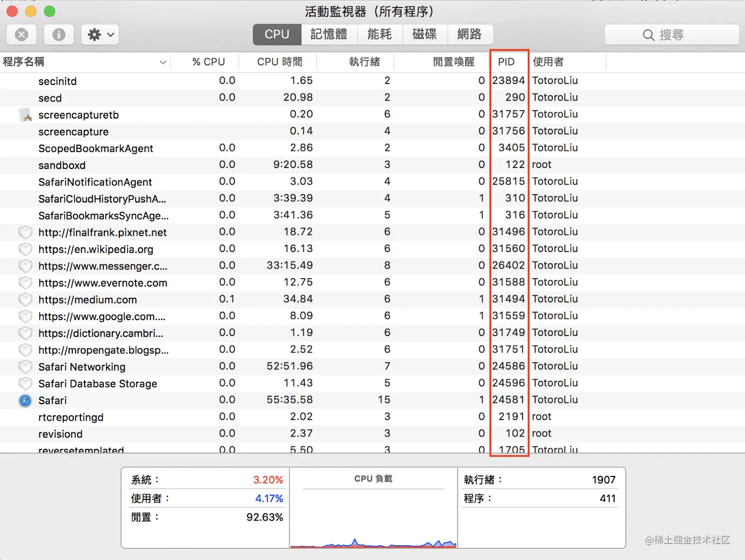Select the sandboxd process row
Image resolution: width=745 pixels, height=560 pixels.
coord(372,165)
